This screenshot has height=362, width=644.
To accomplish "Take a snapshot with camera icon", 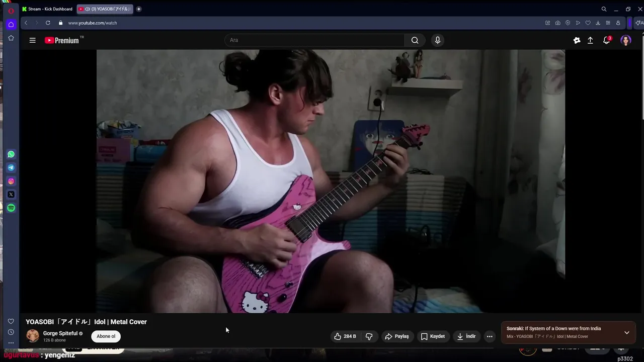I will tap(557, 23).
